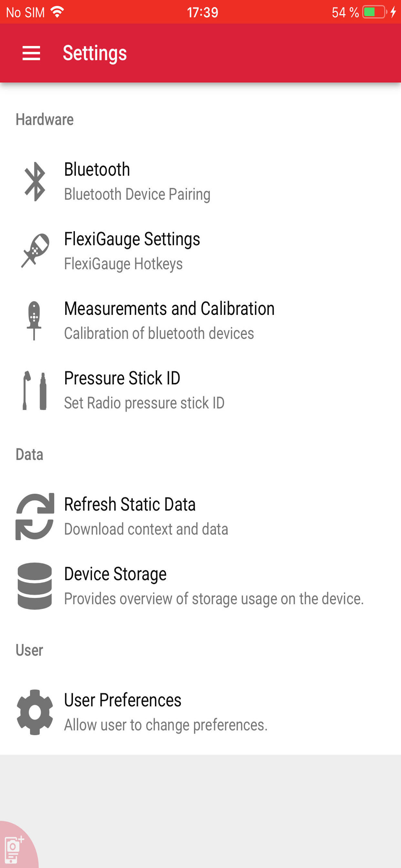Open Bluetooth settings entry
The height and width of the screenshot is (868, 401).
[x=200, y=181]
